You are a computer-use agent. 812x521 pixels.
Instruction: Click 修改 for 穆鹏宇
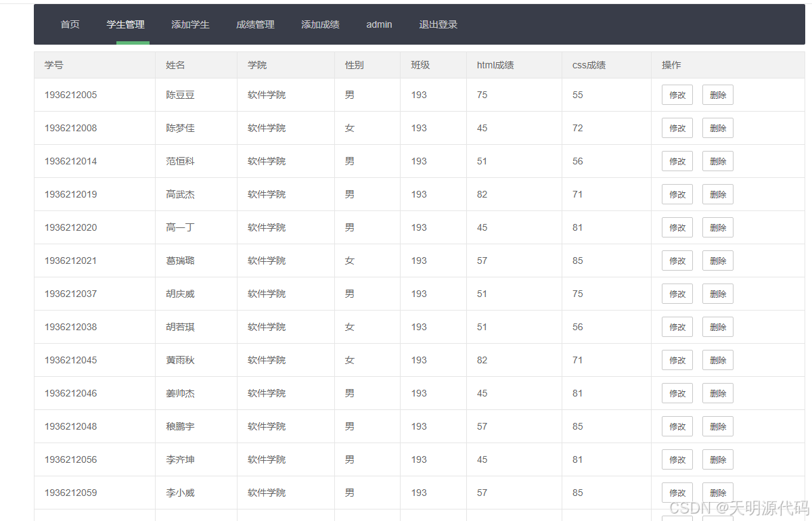[x=677, y=426]
